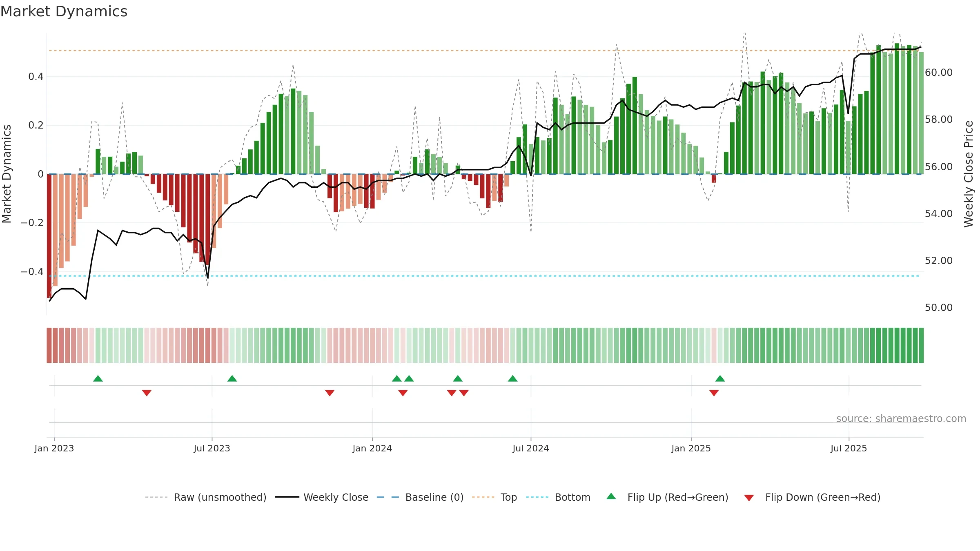
Task: Click the red Flip Down marker in spring 2023
Action: point(147,393)
